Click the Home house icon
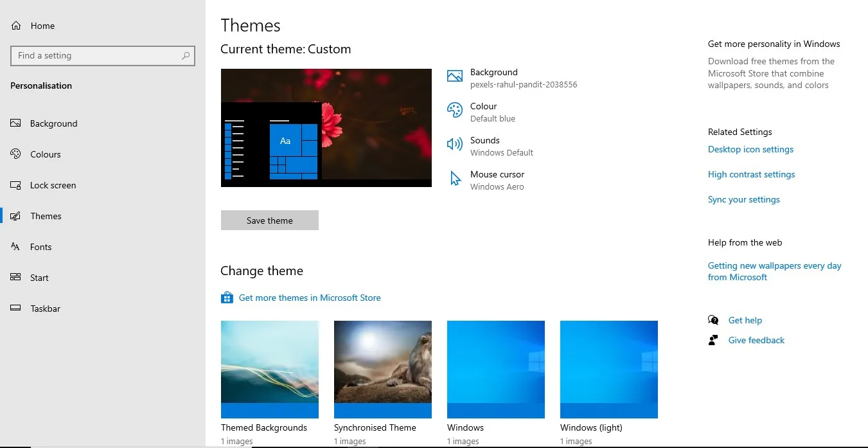The height and width of the screenshot is (448, 868). [16, 26]
